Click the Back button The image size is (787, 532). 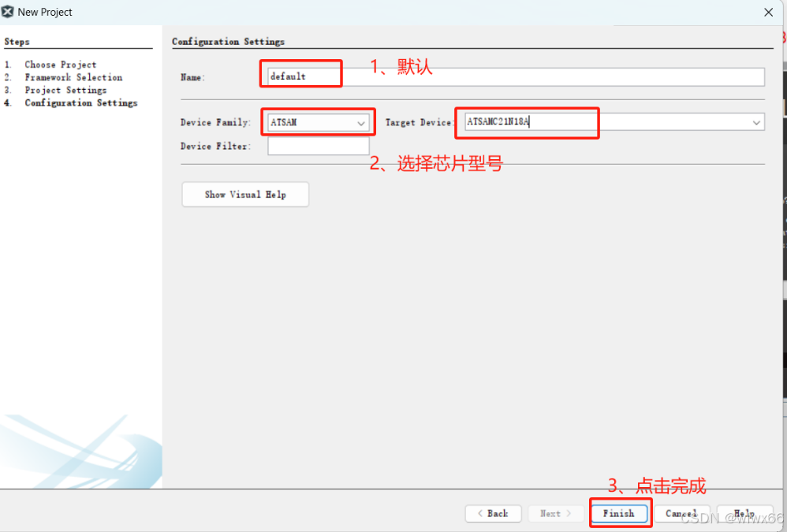click(x=493, y=513)
